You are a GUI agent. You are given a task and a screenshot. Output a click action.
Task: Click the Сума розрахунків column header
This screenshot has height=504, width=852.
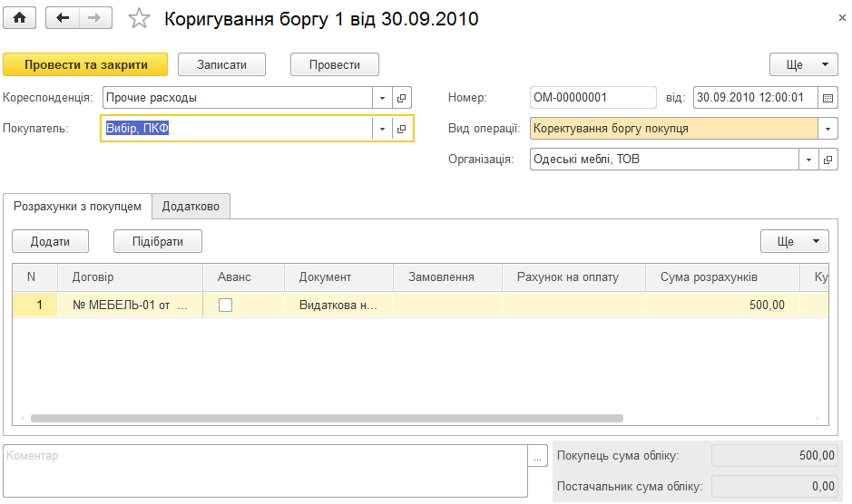coord(722,277)
